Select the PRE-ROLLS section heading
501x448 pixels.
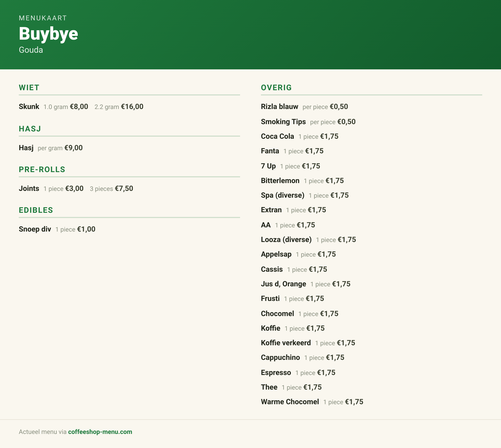[42, 169]
